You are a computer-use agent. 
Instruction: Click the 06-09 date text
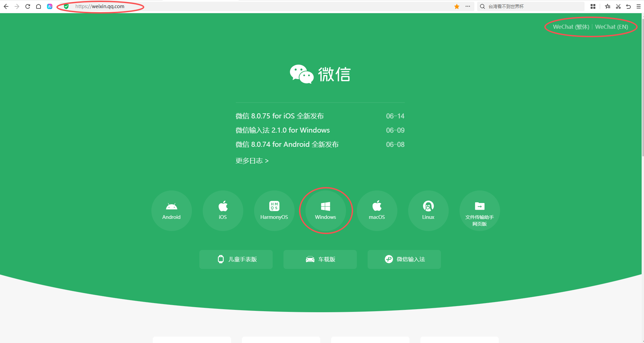tap(395, 130)
